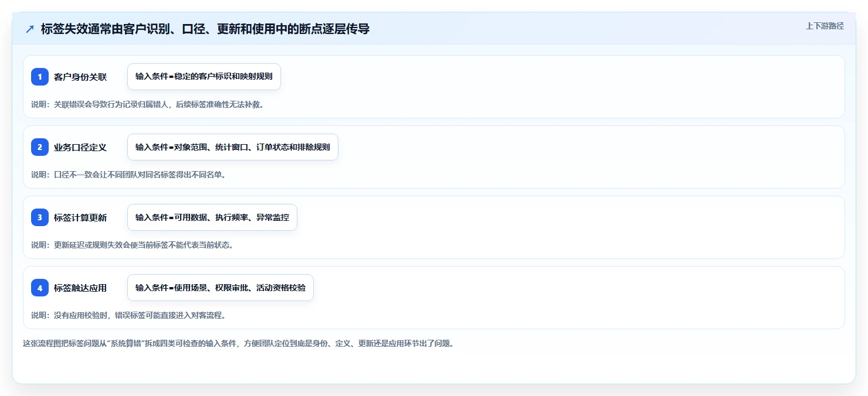This screenshot has height=396, width=868.
Task: Select the step 2 number badge
Action: 40,147
